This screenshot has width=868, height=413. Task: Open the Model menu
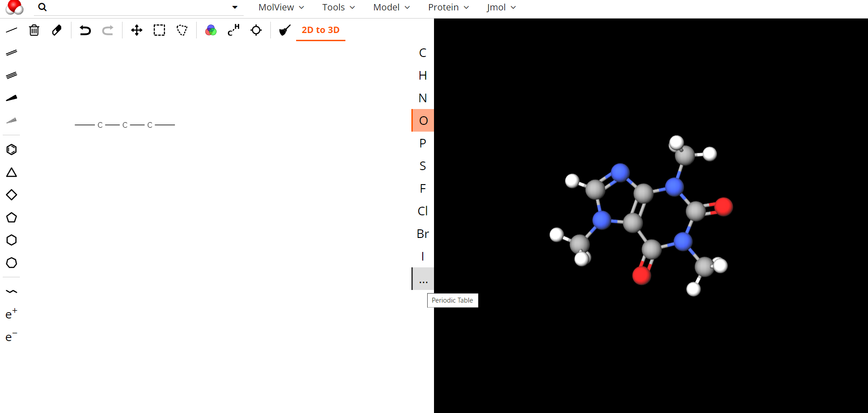point(392,7)
